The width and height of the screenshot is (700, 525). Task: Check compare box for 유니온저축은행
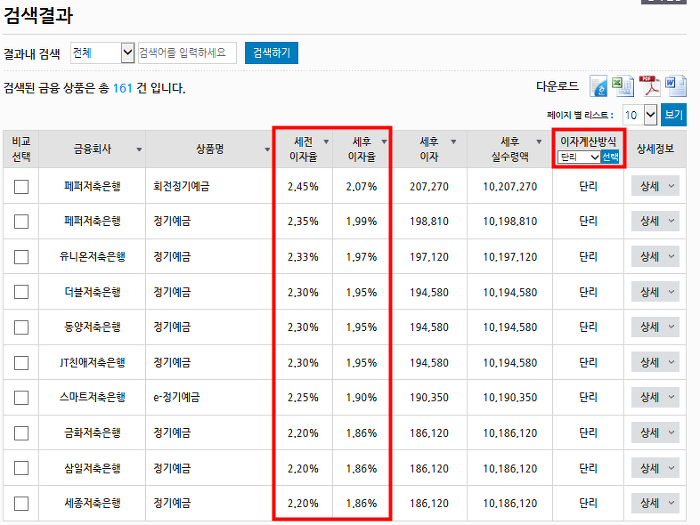pos(21,257)
